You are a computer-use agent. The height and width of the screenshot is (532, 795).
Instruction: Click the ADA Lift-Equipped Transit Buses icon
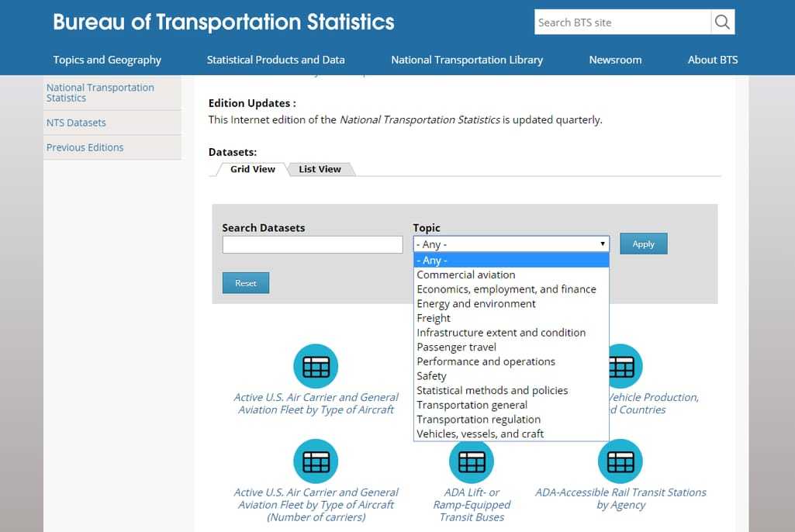coord(472,461)
